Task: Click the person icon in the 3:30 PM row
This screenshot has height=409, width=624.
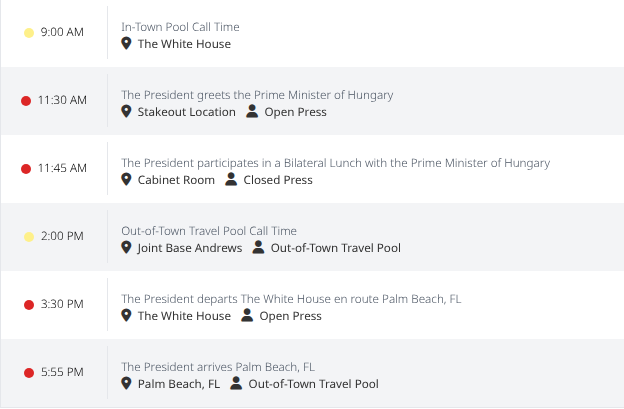Action: click(x=247, y=316)
